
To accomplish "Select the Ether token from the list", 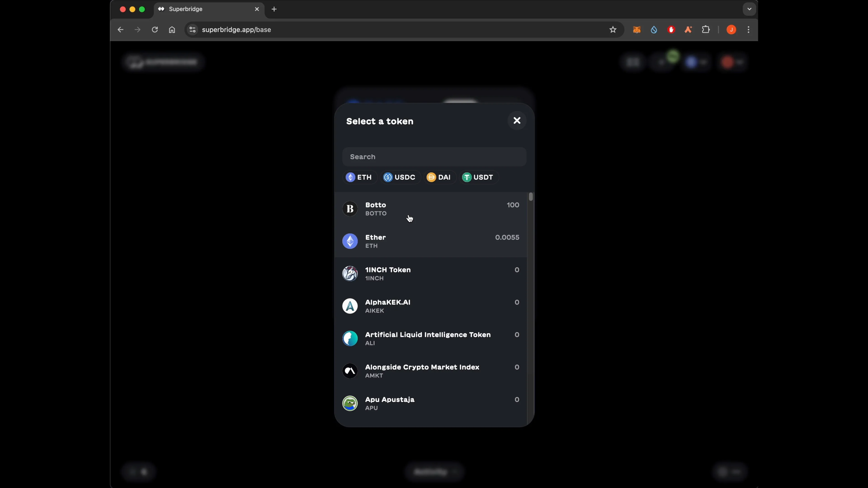I will tap(431, 241).
